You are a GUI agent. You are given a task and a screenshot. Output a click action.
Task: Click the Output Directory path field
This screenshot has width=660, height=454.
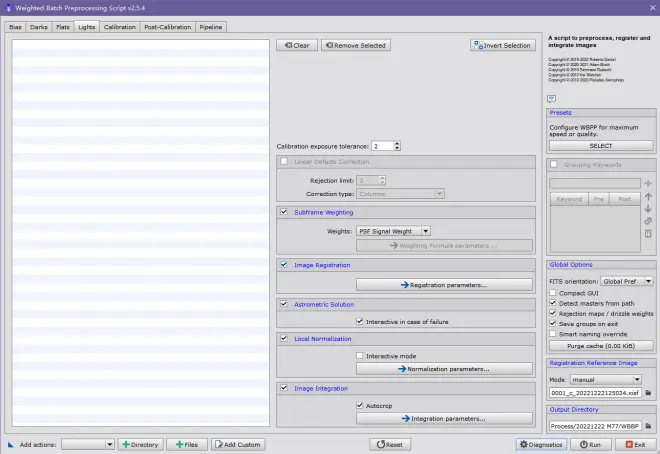(595, 426)
